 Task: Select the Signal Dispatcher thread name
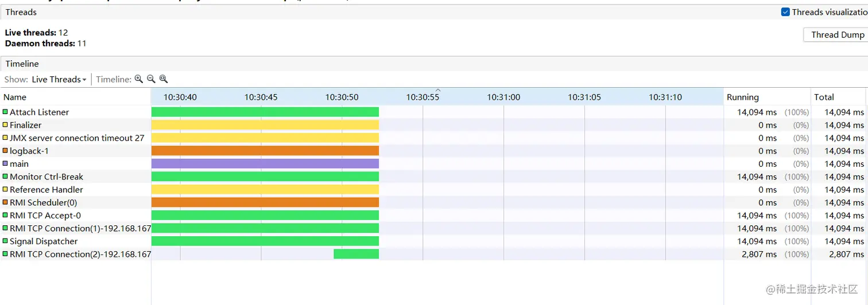coord(44,241)
